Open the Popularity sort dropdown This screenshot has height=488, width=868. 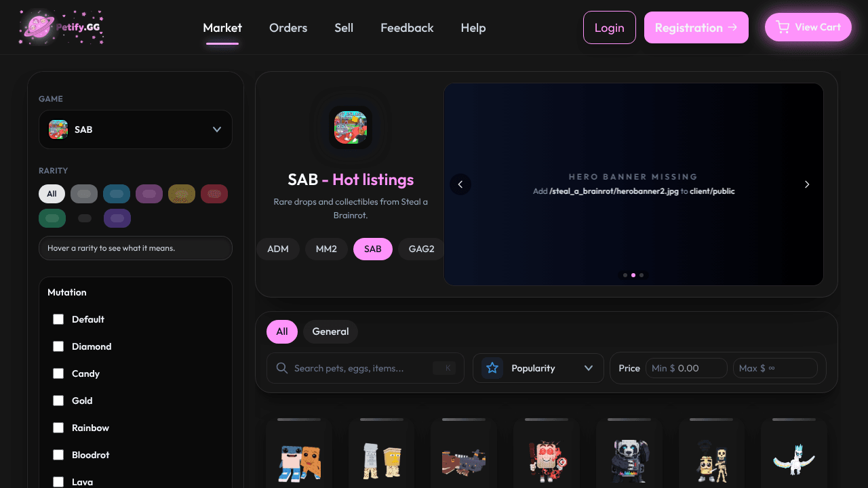point(538,368)
